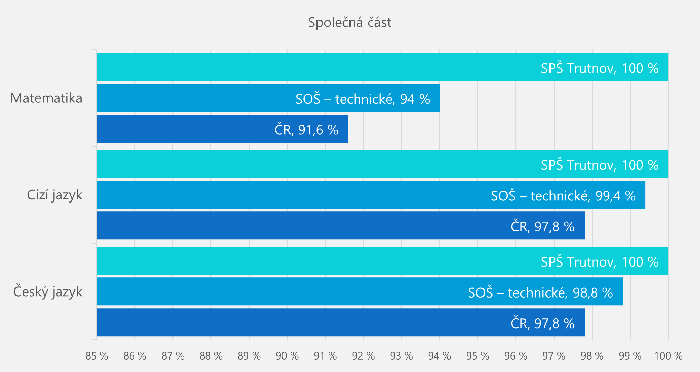This screenshot has height=372, width=700.
Task: Select Cizí jazyk ČR 97,8 % bar
Action: point(341,225)
